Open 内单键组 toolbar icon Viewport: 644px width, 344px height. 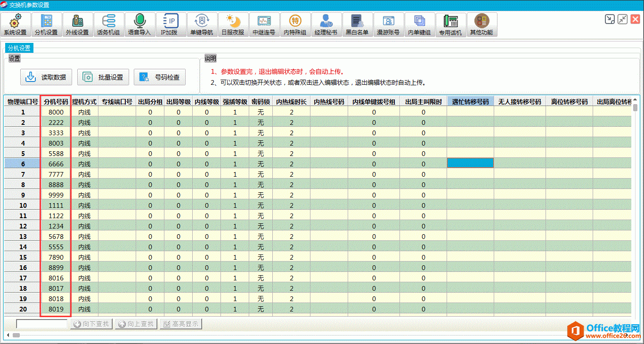point(420,25)
